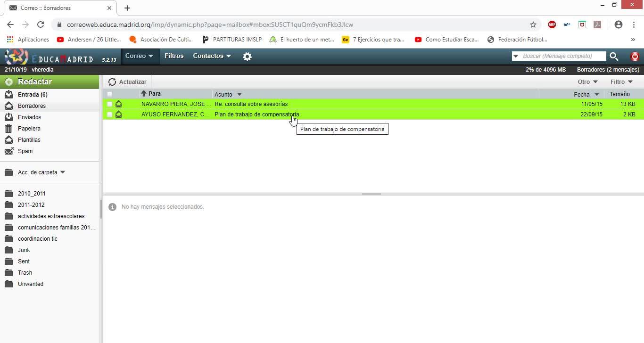Show more bookmarks with the chevron

pyautogui.click(x=633, y=40)
